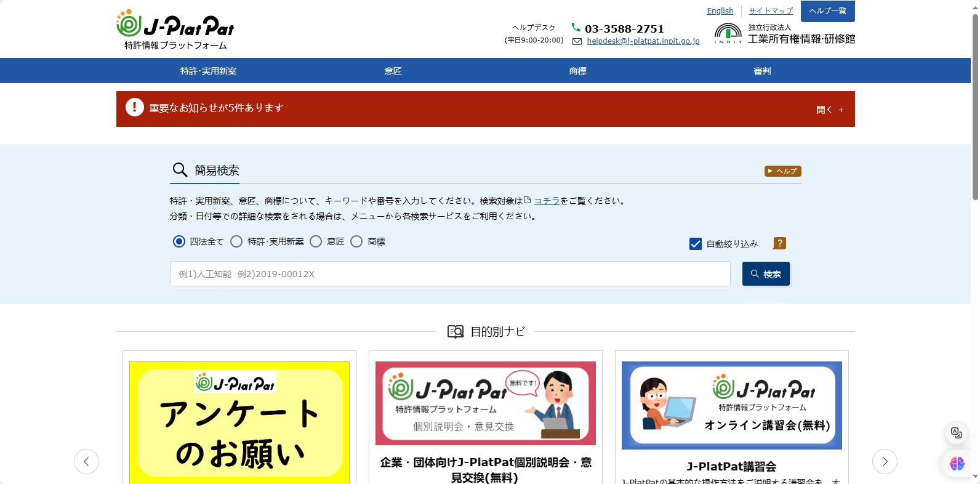Screen dimensions: 980x484
Task: Open the サイトマップ link
Action: [x=771, y=11]
